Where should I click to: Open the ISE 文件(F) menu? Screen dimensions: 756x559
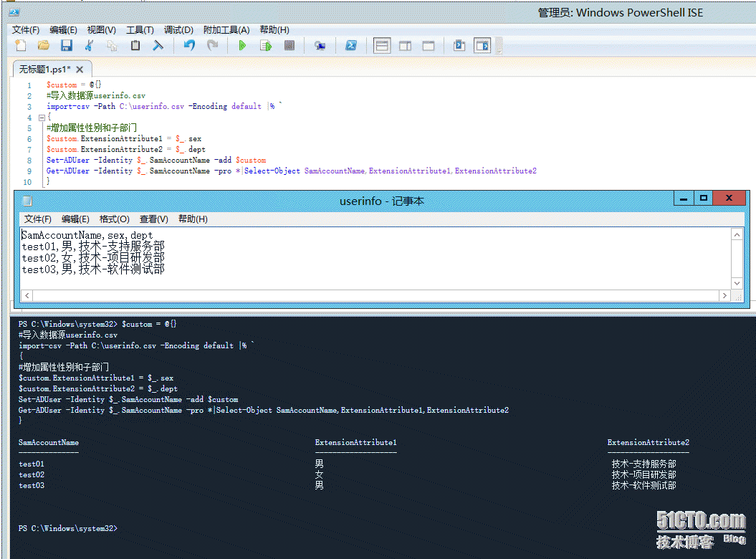point(26,30)
